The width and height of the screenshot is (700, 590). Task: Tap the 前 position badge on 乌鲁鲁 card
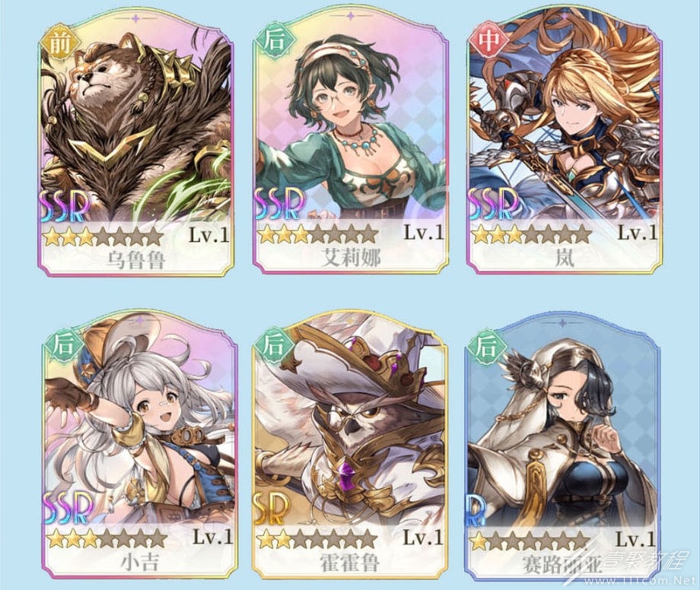click(58, 43)
